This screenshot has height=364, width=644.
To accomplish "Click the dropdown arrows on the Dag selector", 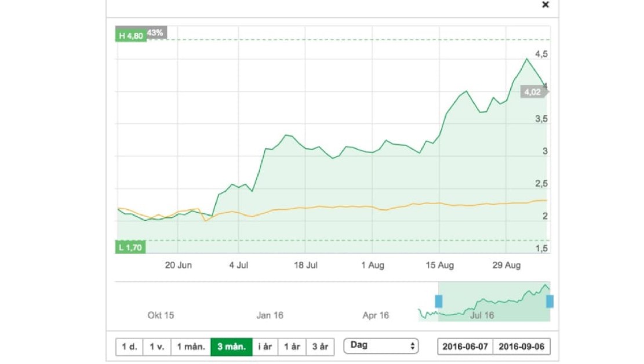I will tap(412, 346).
